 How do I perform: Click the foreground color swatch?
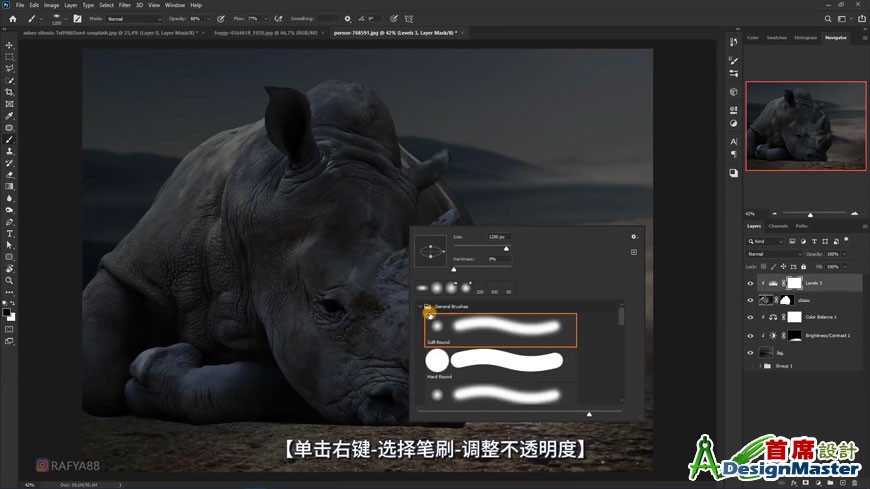(x=7, y=312)
